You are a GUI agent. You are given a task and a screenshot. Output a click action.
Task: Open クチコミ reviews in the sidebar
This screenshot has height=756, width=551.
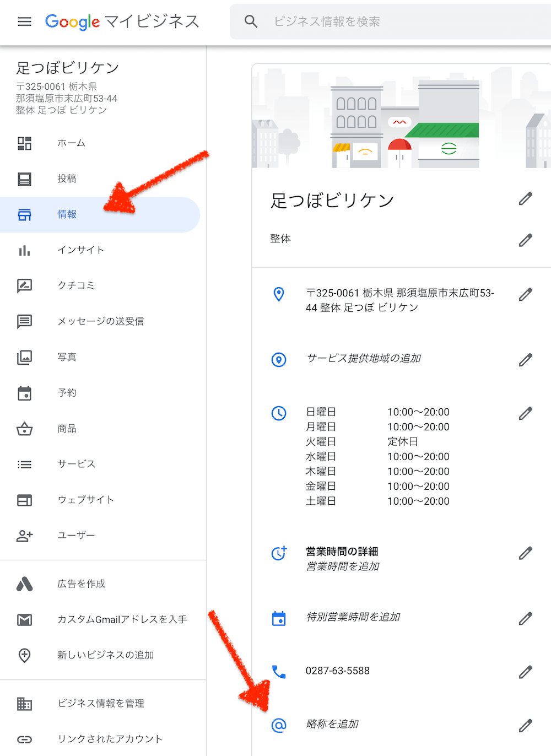[100, 285]
